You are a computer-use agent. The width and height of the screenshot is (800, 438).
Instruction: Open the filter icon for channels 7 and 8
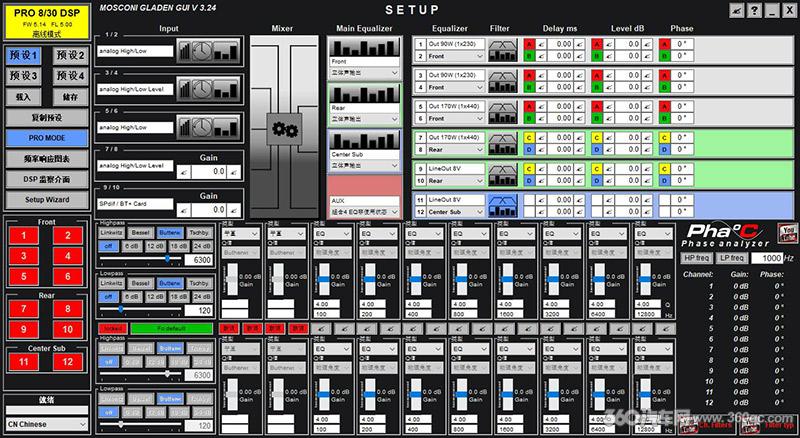[503, 144]
